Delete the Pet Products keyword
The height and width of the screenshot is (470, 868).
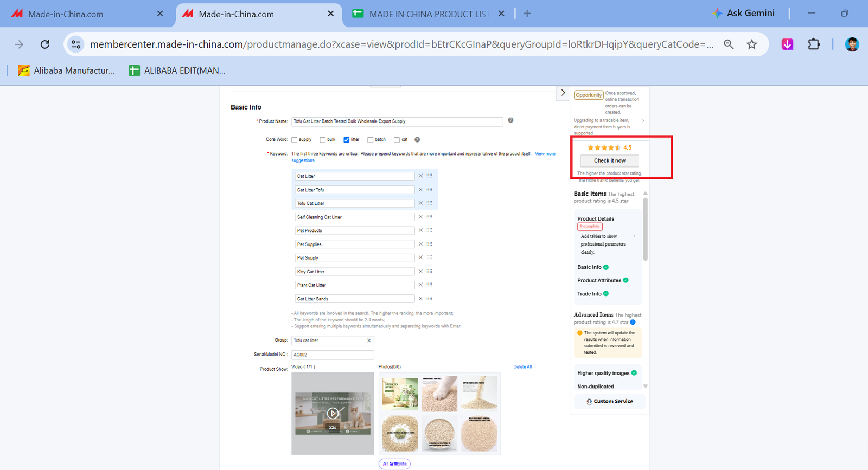click(x=420, y=230)
